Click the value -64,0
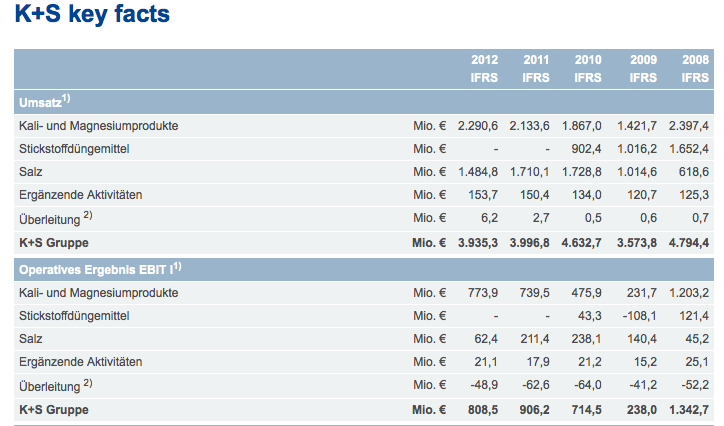The height and width of the screenshot is (426, 724). click(588, 385)
